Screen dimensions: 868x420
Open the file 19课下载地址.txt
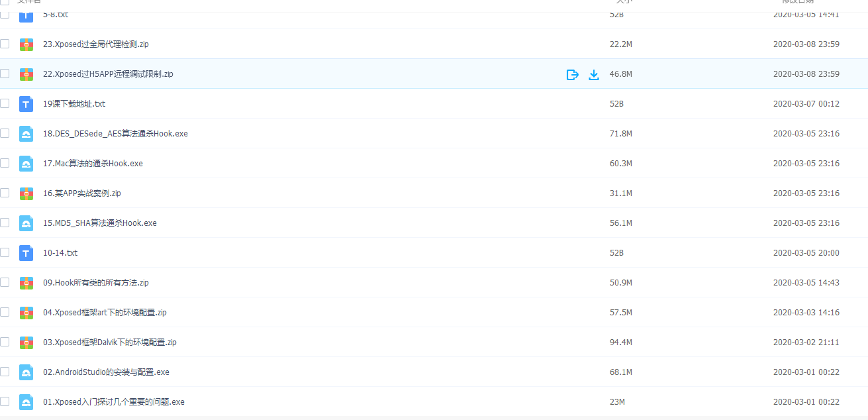(x=74, y=104)
